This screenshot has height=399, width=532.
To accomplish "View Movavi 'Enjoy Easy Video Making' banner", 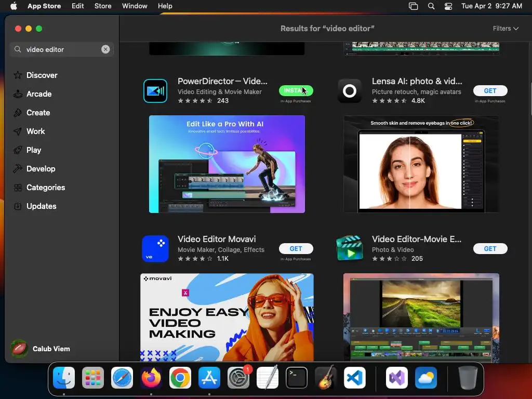I will pos(227,317).
